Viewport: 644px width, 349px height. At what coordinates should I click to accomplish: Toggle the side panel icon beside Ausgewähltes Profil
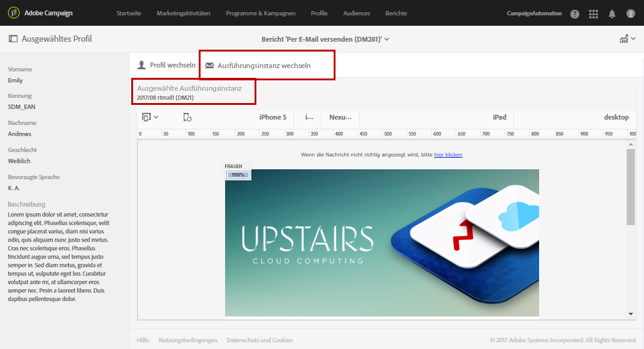click(13, 39)
